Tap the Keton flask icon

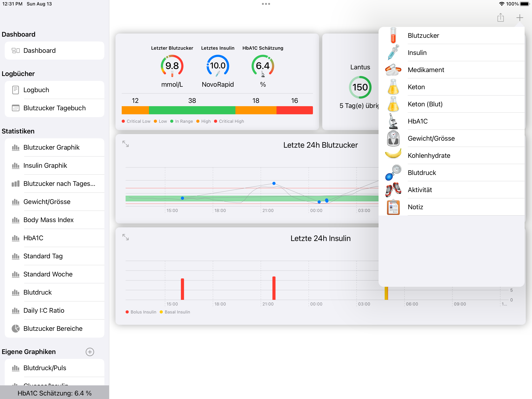(393, 87)
